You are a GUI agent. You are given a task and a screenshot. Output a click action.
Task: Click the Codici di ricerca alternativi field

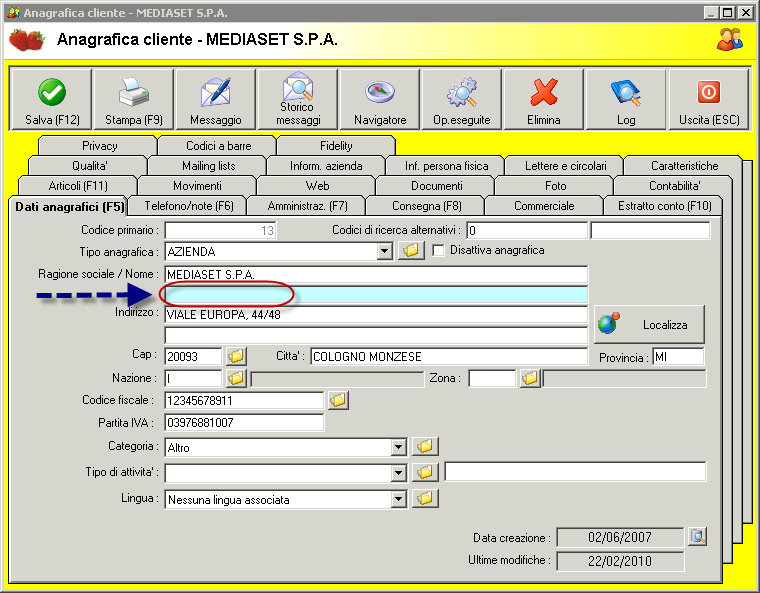coord(527,230)
